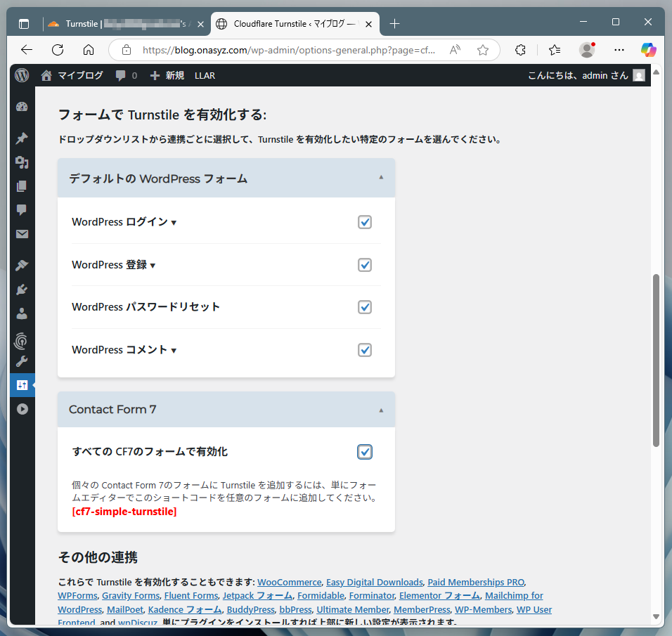Image resolution: width=672 pixels, height=636 pixels.
Task: Open Appearance via the paintbrush icon
Action: click(x=22, y=265)
